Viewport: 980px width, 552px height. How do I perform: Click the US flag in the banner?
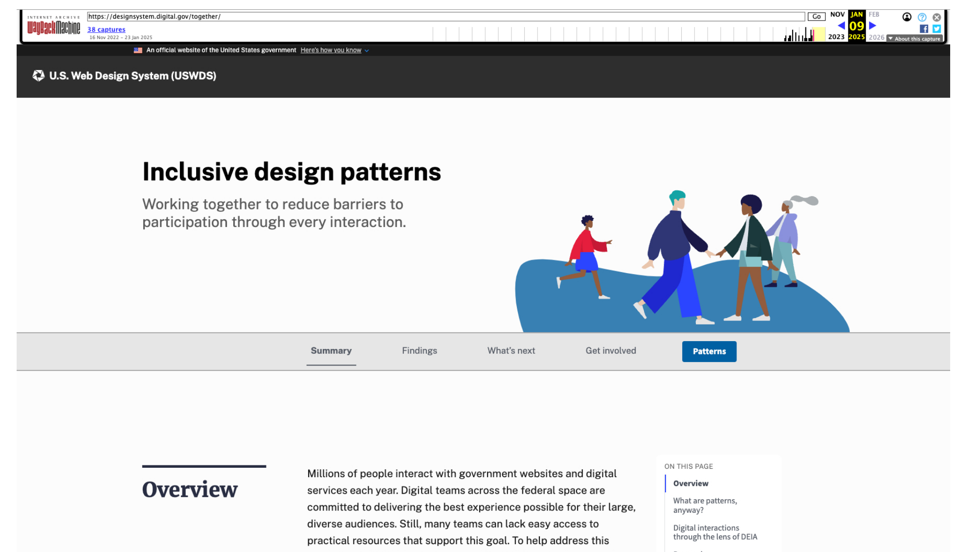click(x=137, y=50)
